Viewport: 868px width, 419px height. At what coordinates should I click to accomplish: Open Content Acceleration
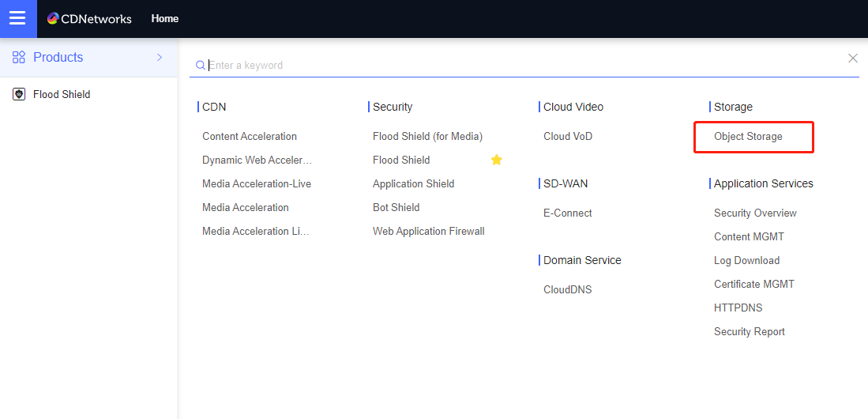click(250, 136)
